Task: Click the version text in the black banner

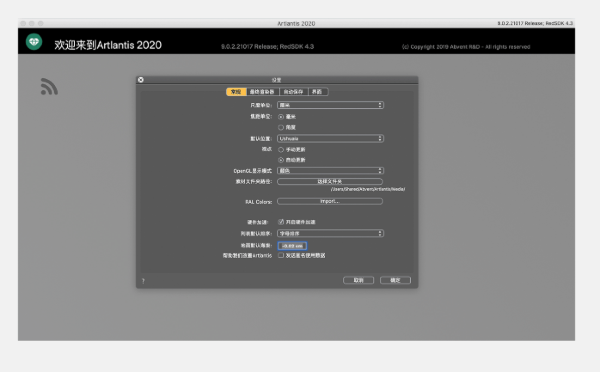Action: tap(267, 47)
